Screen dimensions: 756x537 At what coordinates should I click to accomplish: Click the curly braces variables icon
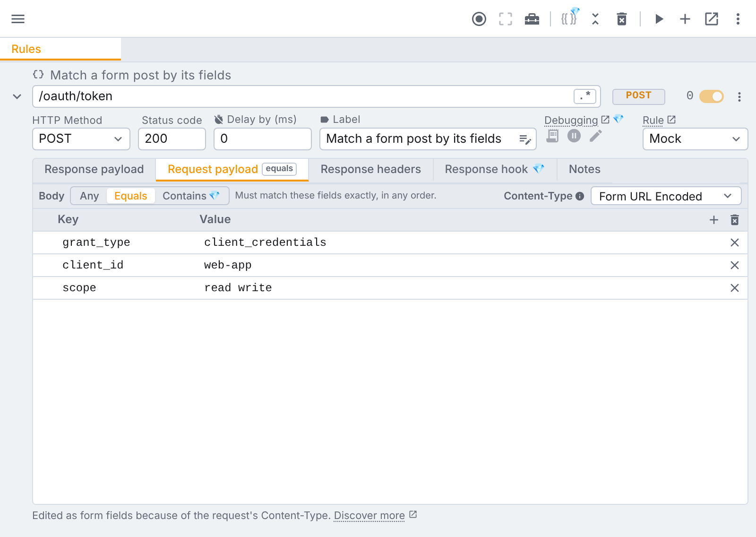pos(569,19)
